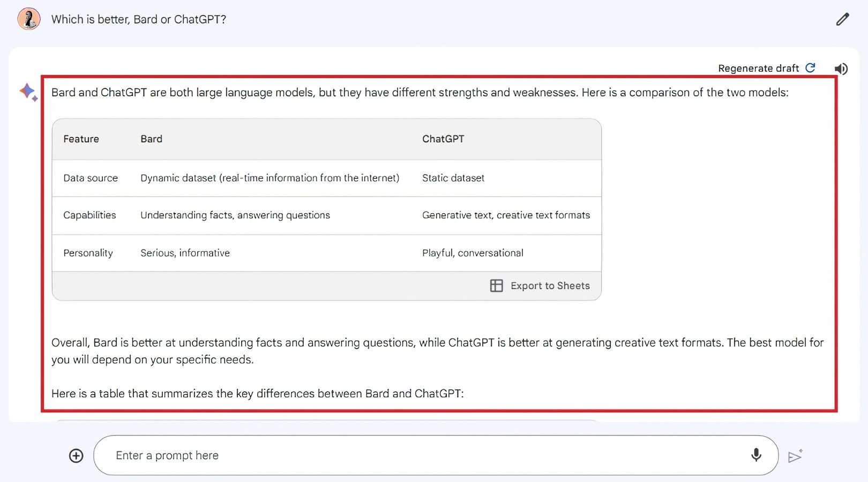The width and height of the screenshot is (868, 482).
Task: Select the 'Which is better, Bard or ChatGPT?' prompt text
Action: coord(139,19)
